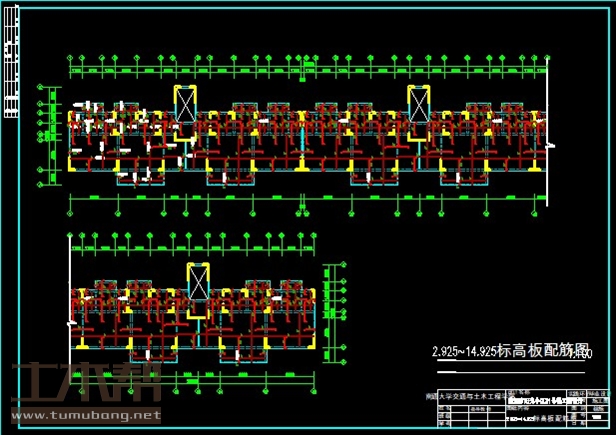The image size is (616, 435).
Task: Click the right stairwell X symbol in upper plan
Action: tap(419, 104)
